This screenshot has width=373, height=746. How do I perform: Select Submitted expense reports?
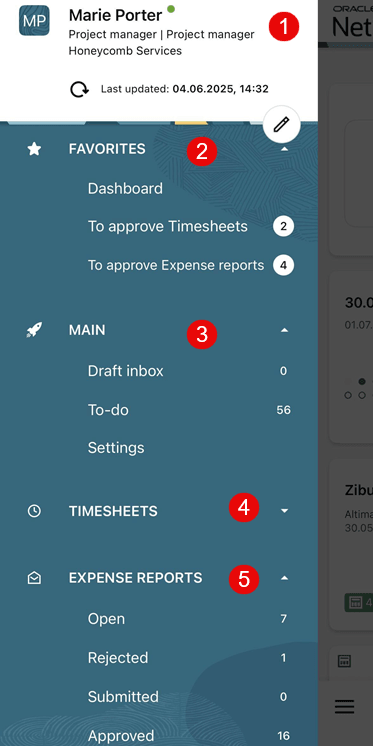[123, 697]
